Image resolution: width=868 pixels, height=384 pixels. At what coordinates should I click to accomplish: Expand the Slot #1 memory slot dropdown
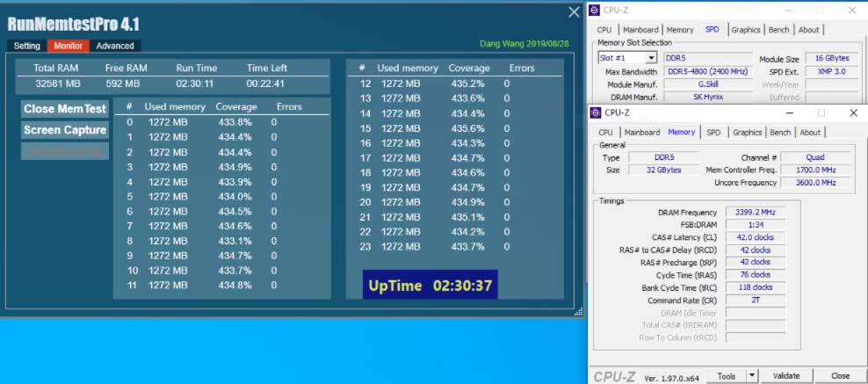[651, 57]
